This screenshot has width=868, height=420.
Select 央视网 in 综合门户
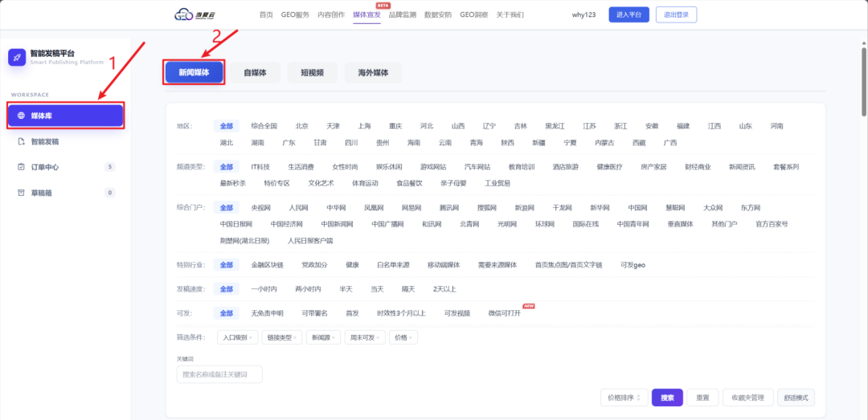260,208
